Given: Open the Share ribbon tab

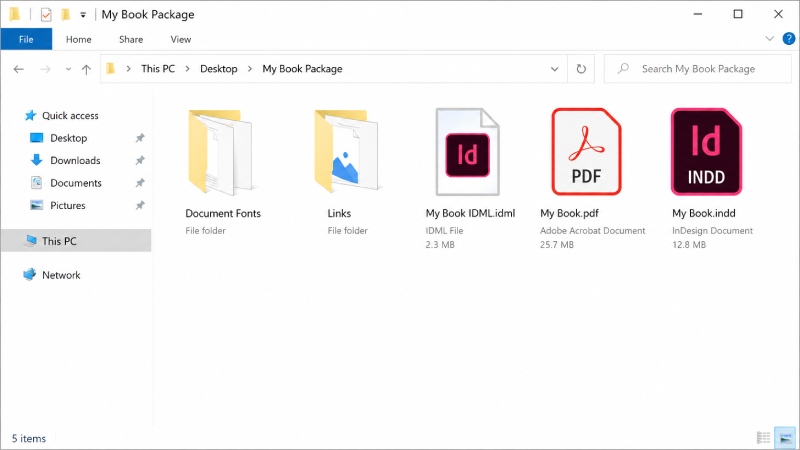Looking at the screenshot, I should pyautogui.click(x=131, y=39).
